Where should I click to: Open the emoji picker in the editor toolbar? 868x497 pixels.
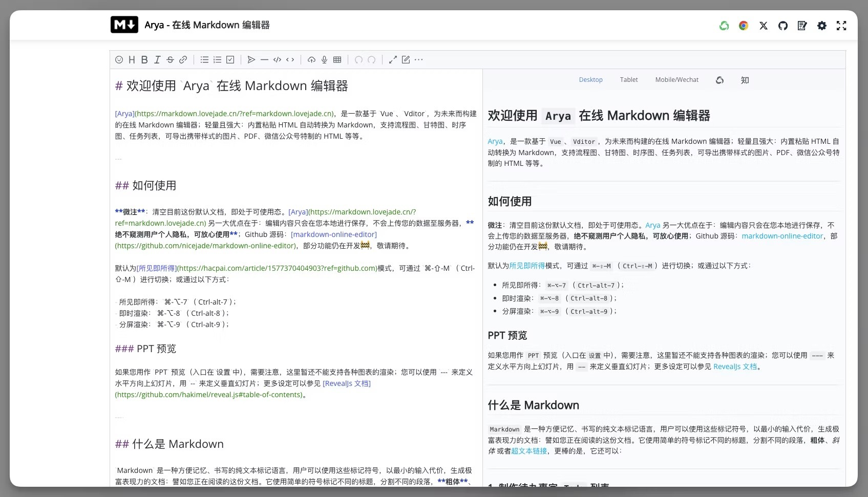point(119,60)
